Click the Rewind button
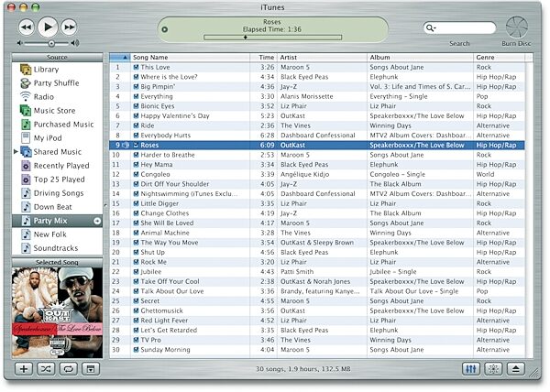Screen dimensions: 550x392 pyautogui.click(x=27, y=27)
